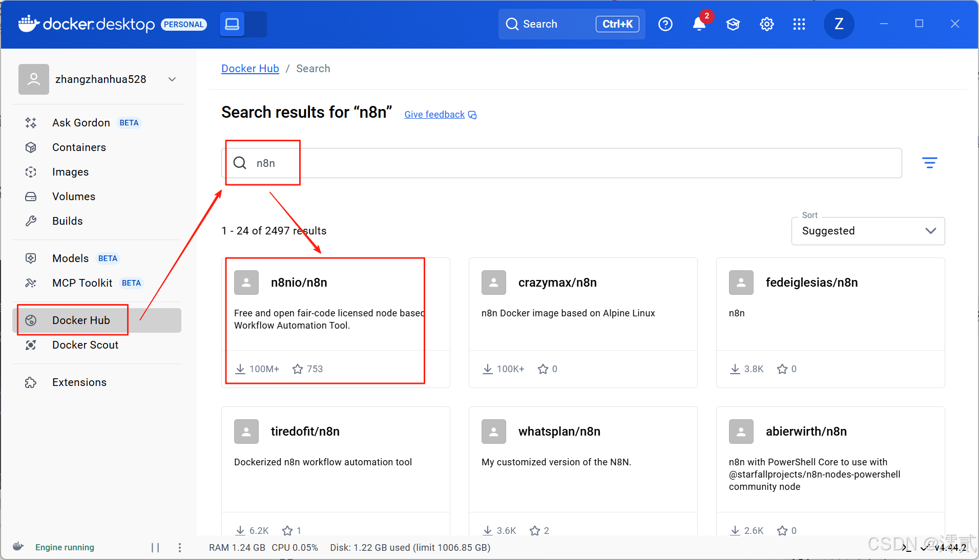Open the abierwirth/n8n result card
979x560 pixels.
830,471
